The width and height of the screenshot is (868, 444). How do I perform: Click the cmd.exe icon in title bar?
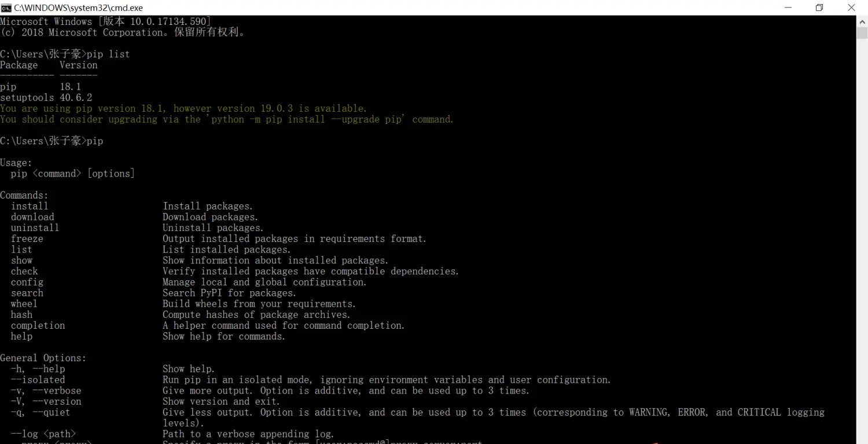pyautogui.click(x=6, y=8)
